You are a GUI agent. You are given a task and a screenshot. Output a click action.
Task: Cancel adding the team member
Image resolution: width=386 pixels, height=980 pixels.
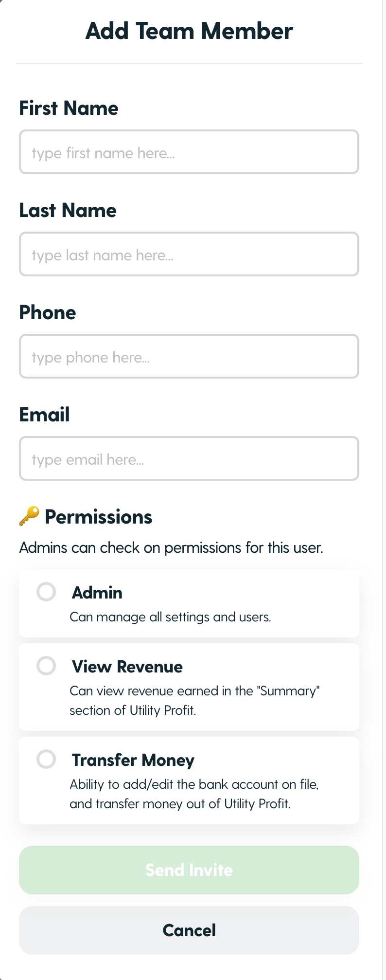click(189, 930)
